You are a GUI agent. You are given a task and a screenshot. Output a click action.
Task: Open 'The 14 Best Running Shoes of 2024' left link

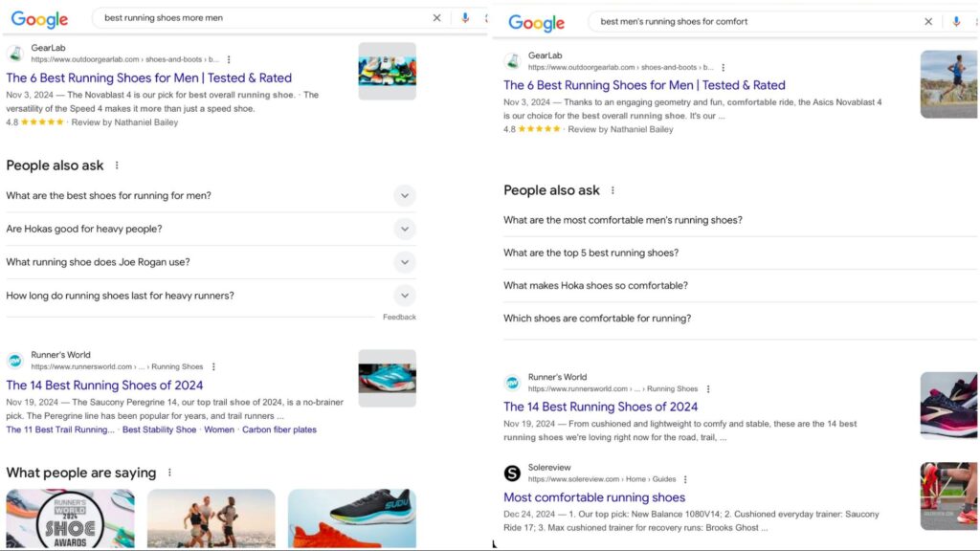click(104, 386)
